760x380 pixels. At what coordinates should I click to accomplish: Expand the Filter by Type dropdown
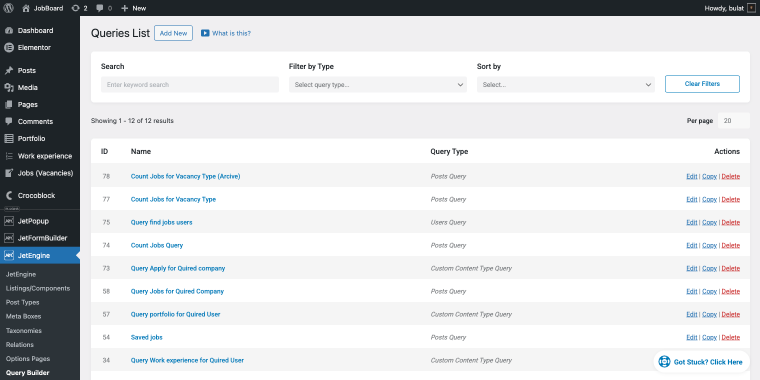coord(378,84)
